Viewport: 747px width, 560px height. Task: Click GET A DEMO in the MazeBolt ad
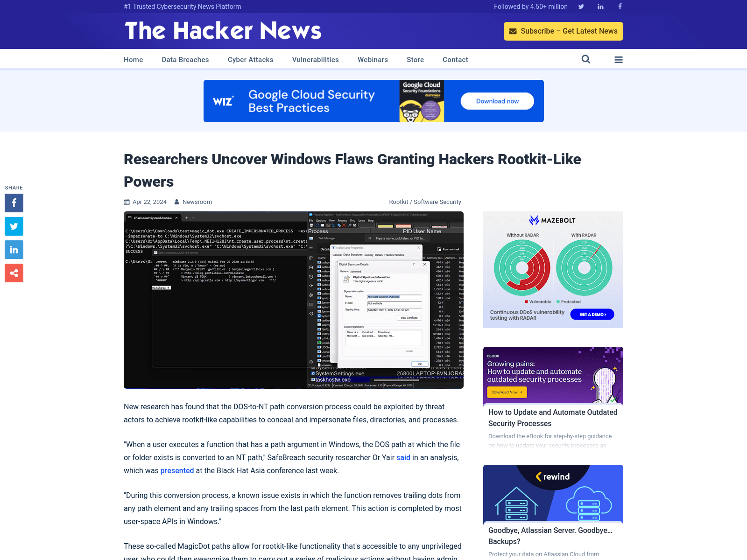pos(592,315)
